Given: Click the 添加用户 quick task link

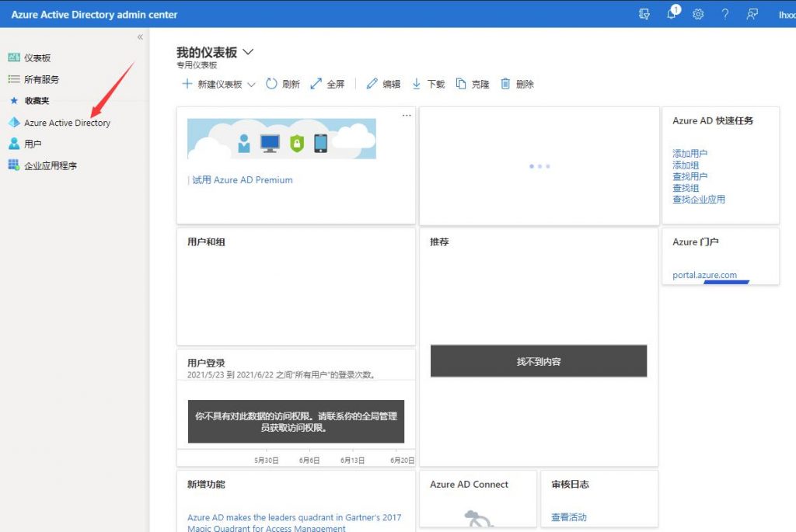Looking at the screenshot, I should point(690,153).
